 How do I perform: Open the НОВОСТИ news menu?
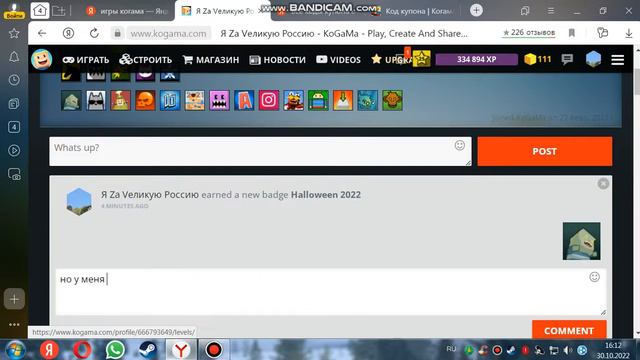tap(277, 60)
